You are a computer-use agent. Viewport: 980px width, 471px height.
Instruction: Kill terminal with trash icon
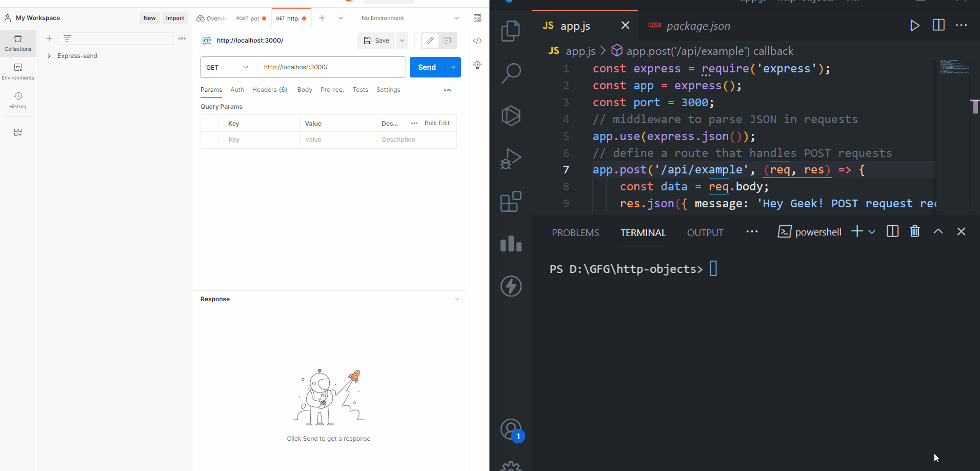(x=915, y=231)
